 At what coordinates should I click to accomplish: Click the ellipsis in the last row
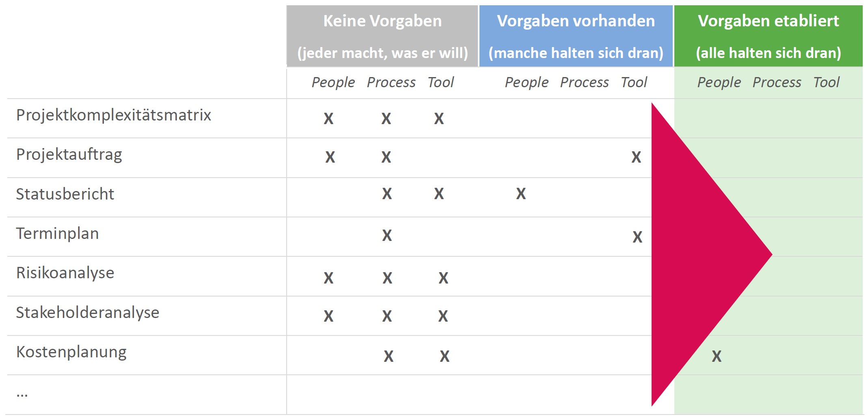point(22,393)
